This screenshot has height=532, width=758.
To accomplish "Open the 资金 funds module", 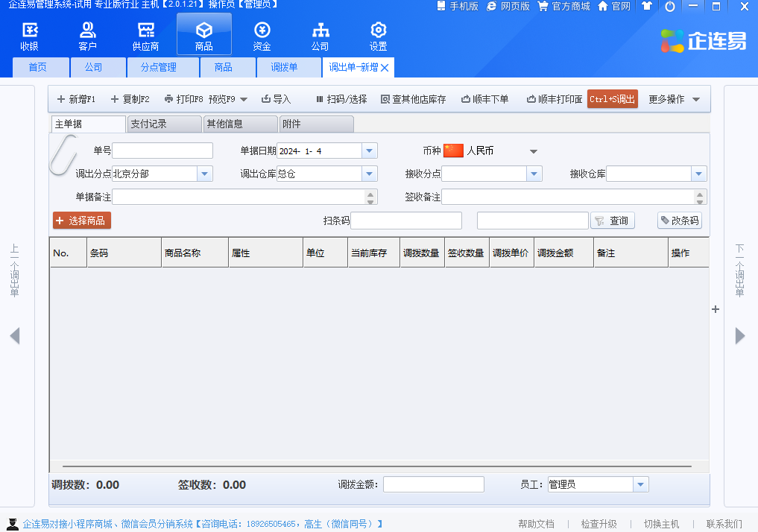I will (x=262, y=36).
